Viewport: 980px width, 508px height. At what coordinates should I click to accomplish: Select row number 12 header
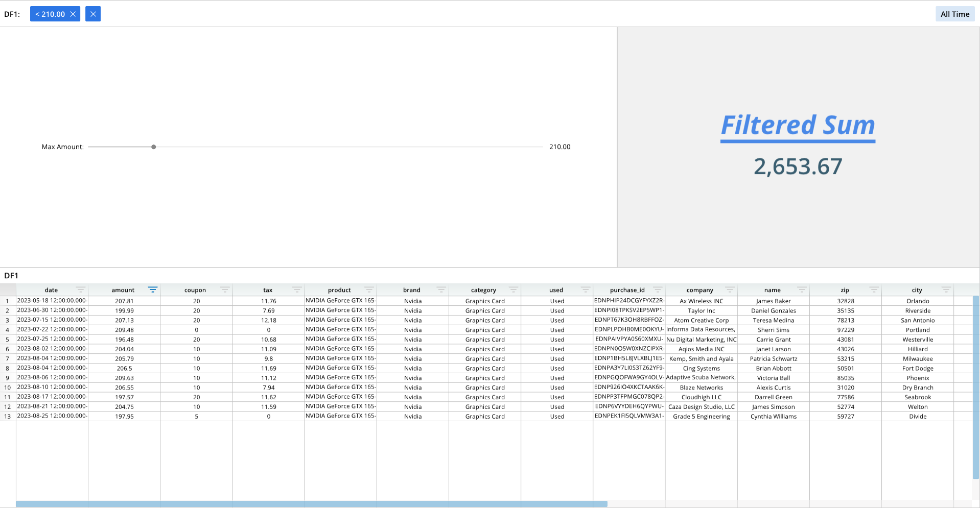tap(8, 407)
